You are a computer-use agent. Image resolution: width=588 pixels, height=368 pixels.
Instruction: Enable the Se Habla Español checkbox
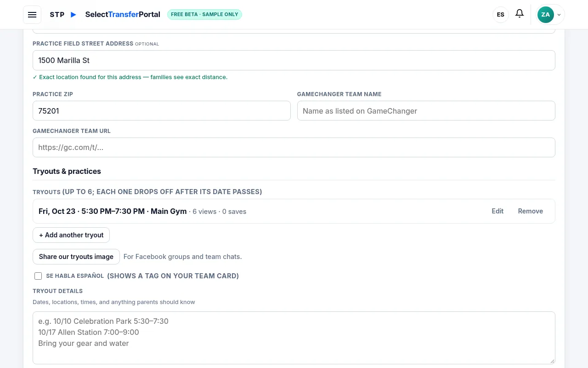[38, 276]
